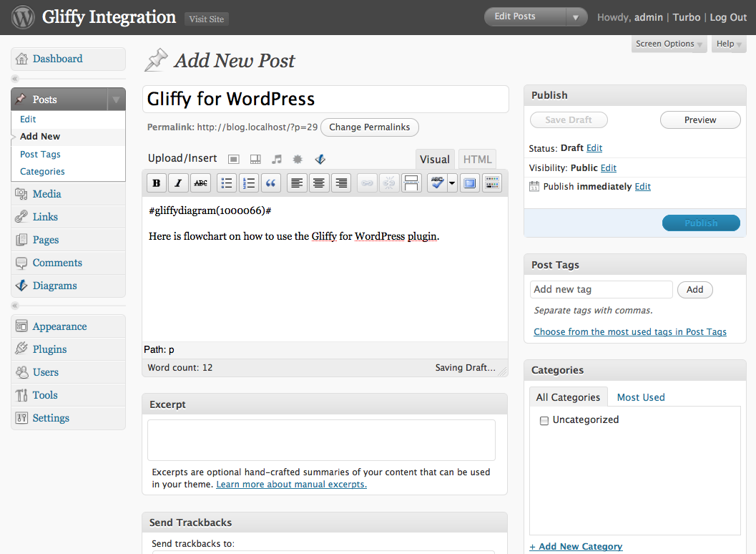Collapse the Posts menu arrow

point(116,99)
